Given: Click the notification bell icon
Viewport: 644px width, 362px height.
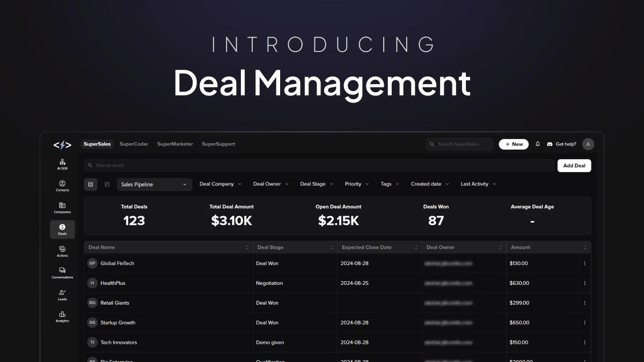Looking at the screenshot, I should tap(537, 144).
